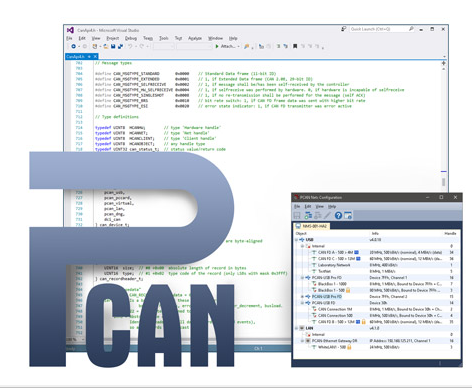Image resolution: width=472 pixels, height=388 pixels.
Task: Collapse the USB root node in PCAN tree
Action: pos(296,240)
